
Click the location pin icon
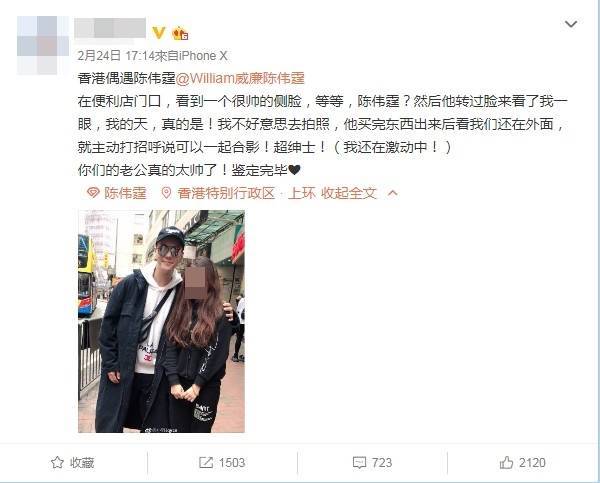point(166,193)
